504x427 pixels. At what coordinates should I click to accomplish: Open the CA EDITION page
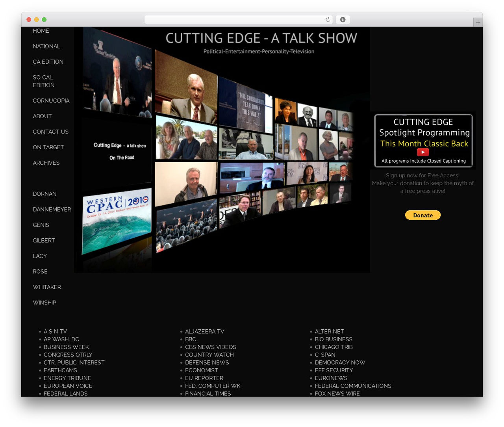[x=48, y=62]
